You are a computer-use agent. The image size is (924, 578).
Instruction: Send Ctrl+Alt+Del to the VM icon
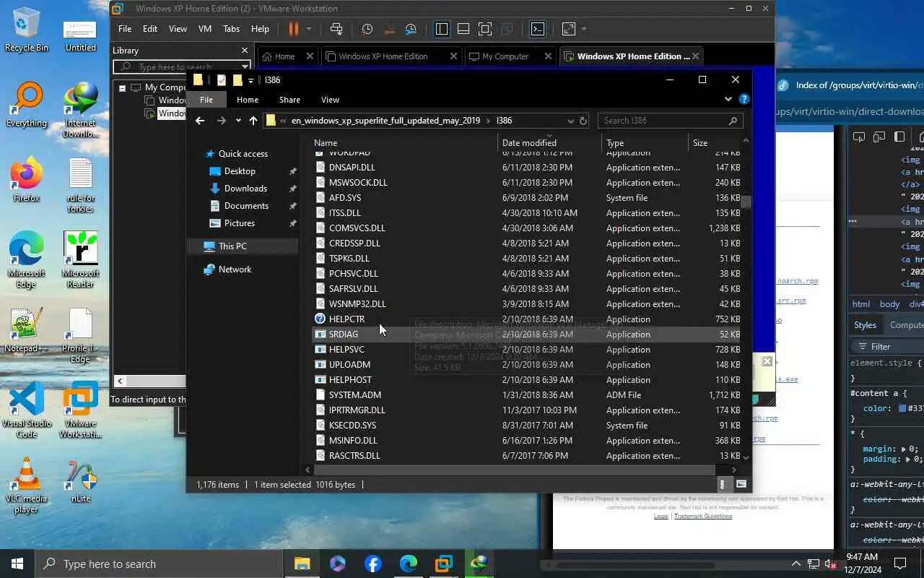[336, 29]
